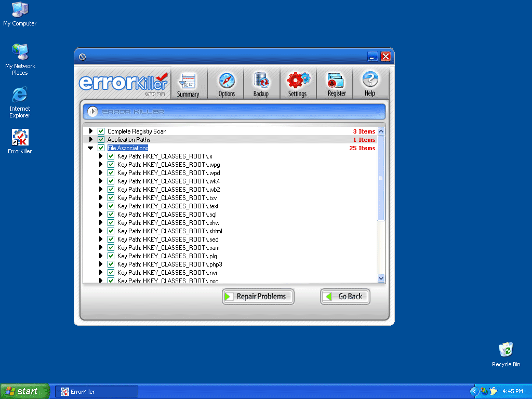
Task: Expand the Complete Registry Scan category
Action: (91, 131)
